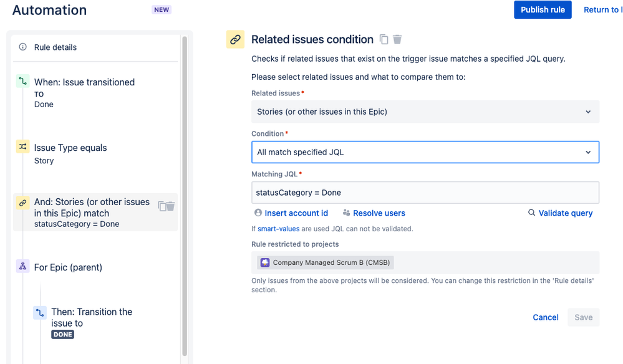Click the shuffle icon for Issue Type equals
The width and height of the screenshot is (623, 364).
pyautogui.click(x=23, y=147)
